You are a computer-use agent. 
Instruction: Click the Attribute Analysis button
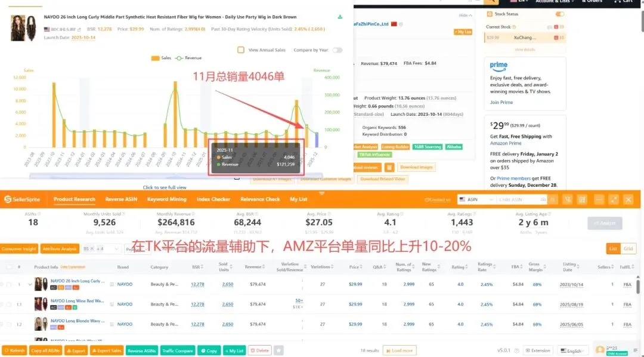pos(60,249)
